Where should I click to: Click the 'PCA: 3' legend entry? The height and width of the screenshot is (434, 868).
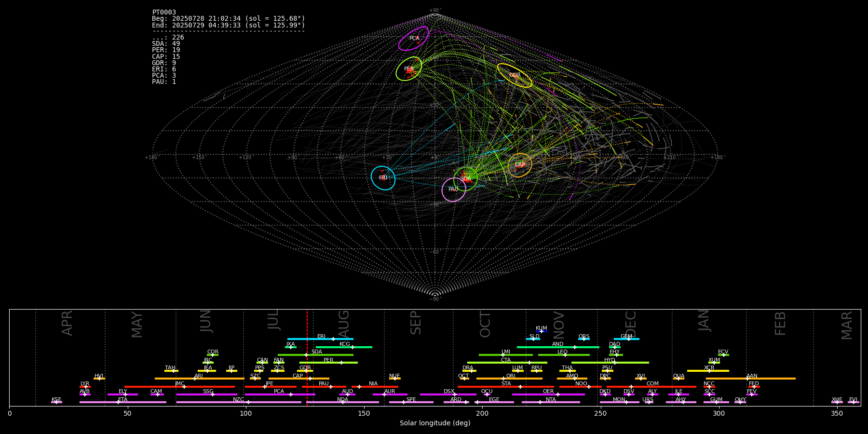(164, 76)
